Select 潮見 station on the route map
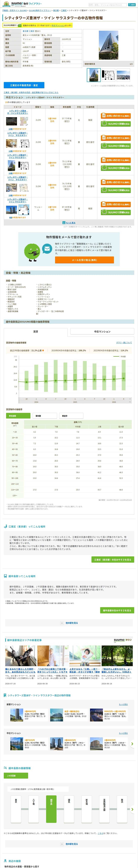The image size is (138, 868). click(69, 809)
